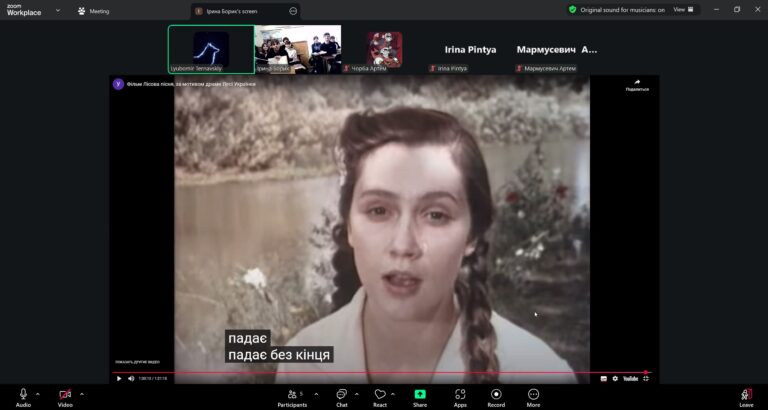The image size is (768, 410).
Task: Click the Meeting tab at top
Action: (94, 11)
